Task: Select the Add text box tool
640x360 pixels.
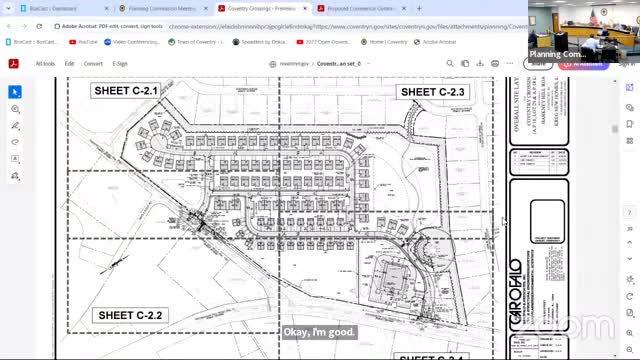Action: tap(15, 159)
